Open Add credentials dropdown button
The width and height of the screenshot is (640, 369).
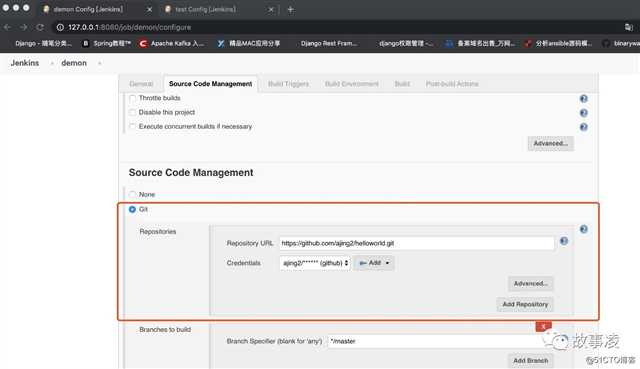[374, 263]
